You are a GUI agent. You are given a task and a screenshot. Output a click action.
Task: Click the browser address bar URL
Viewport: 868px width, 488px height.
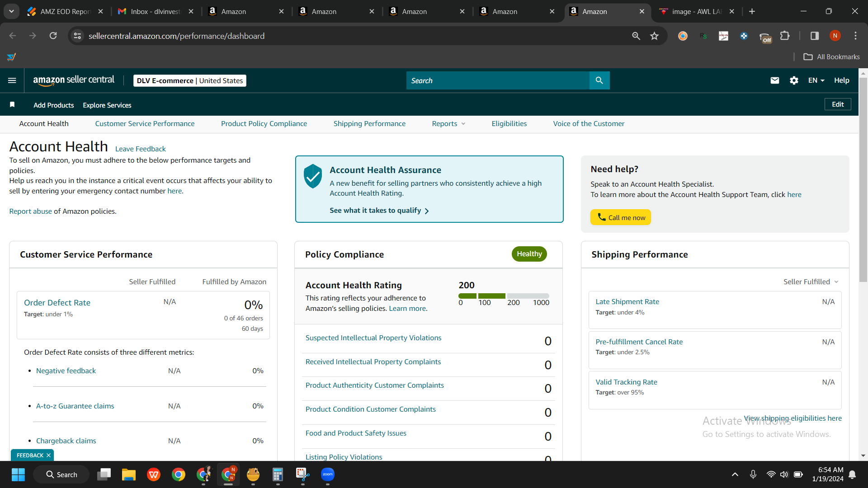click(x=176, y=36)
